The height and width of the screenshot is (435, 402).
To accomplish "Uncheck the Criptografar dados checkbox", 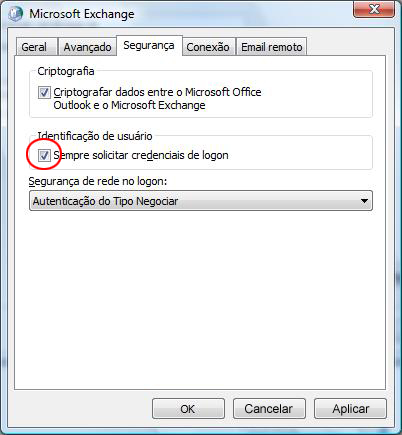I will coord(44,92).
